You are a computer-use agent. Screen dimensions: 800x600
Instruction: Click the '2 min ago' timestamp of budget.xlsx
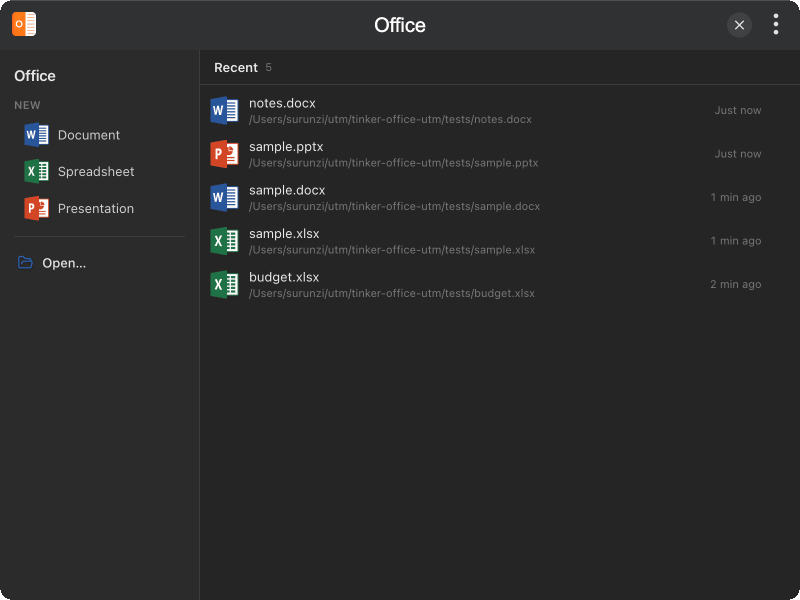click(x=735, y=284)
